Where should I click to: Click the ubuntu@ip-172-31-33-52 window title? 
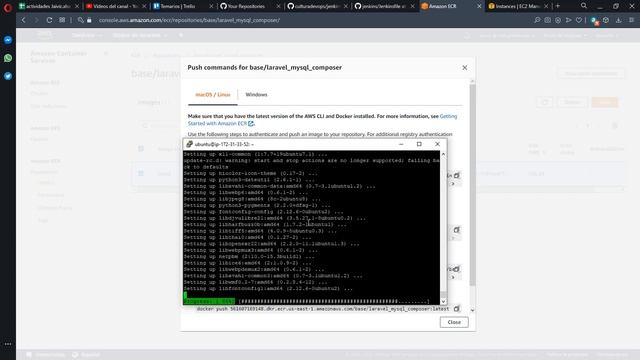pyautogui.click(x=224, y=144)
